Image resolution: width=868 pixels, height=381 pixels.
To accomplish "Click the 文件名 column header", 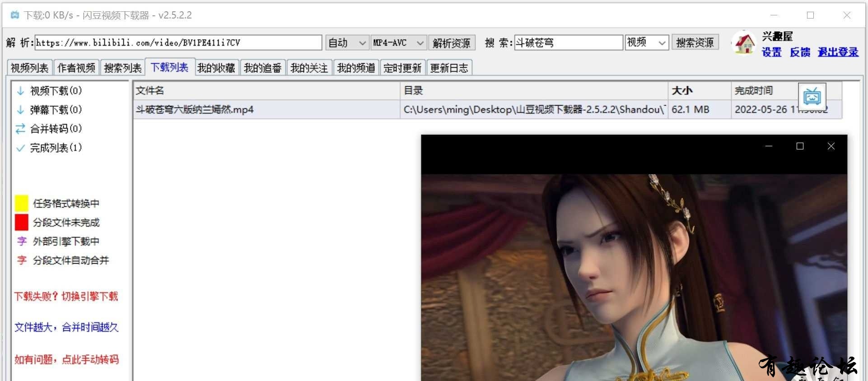I will click(x=267, y=91).
